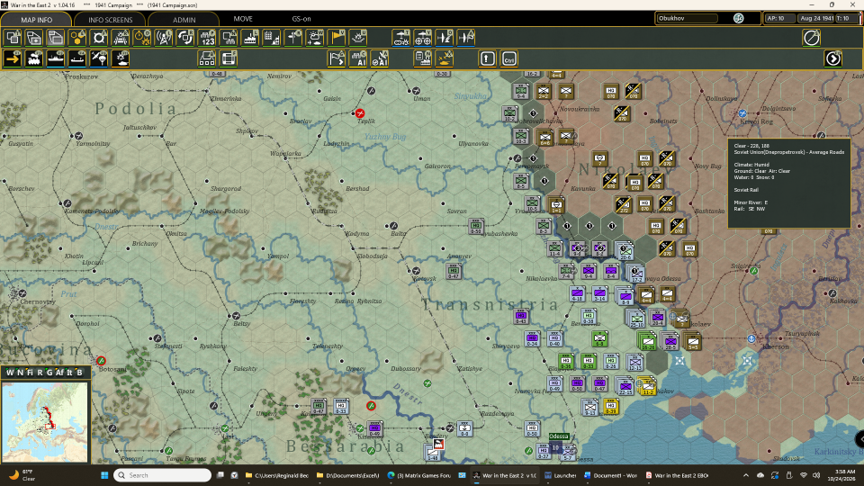Select the naval transport ship mode icon
This screenshot has height=486, width=864.
[56, 58]
